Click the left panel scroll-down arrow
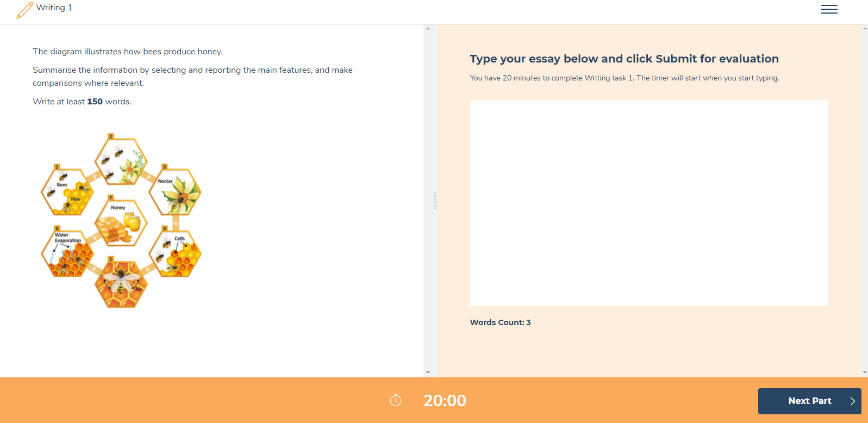This screenshot has height=423, width=868. click(x=428, y=372)
